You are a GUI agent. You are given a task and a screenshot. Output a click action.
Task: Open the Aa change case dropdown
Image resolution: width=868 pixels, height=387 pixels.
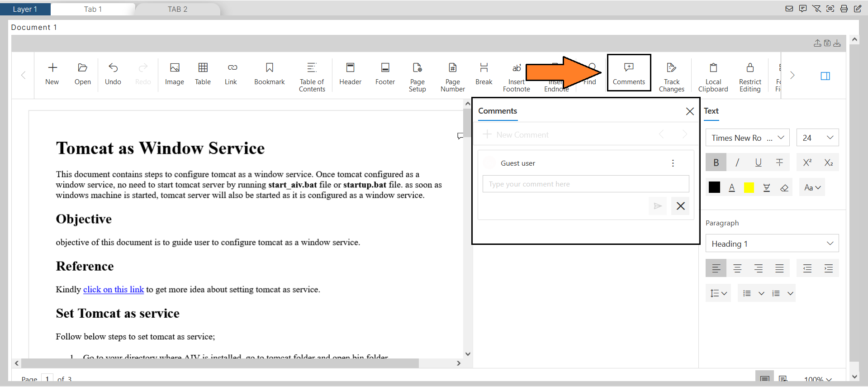point(812,187)
